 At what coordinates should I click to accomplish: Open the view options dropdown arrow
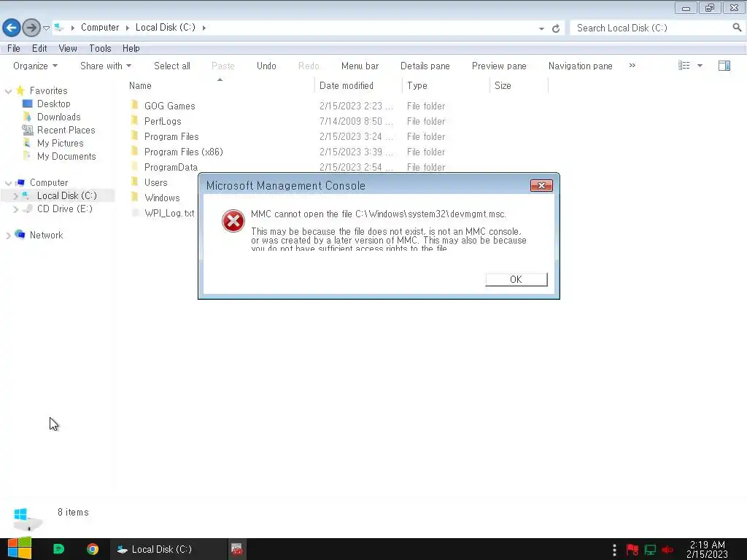(x=700, y=66)
